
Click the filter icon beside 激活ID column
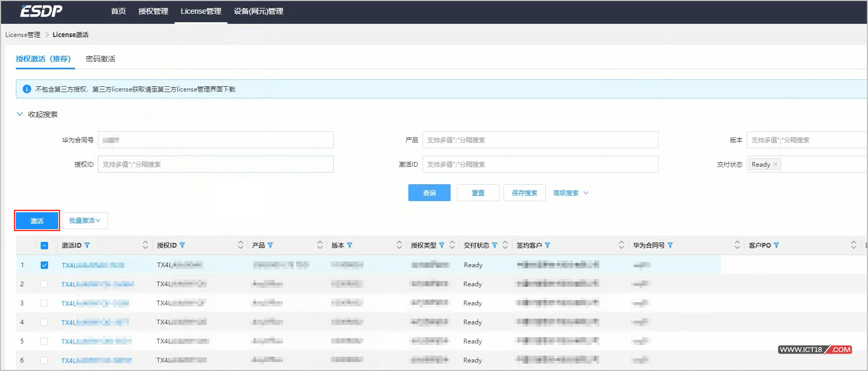(x=87, y=246)
